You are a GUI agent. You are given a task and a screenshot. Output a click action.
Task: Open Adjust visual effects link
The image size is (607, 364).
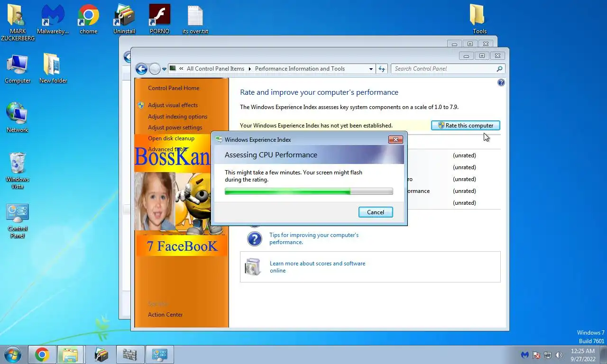click(x=173, y=105)
